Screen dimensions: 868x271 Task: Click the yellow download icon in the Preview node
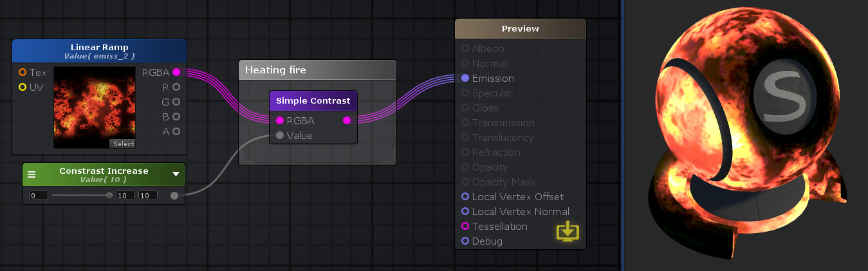coord(567,231)
